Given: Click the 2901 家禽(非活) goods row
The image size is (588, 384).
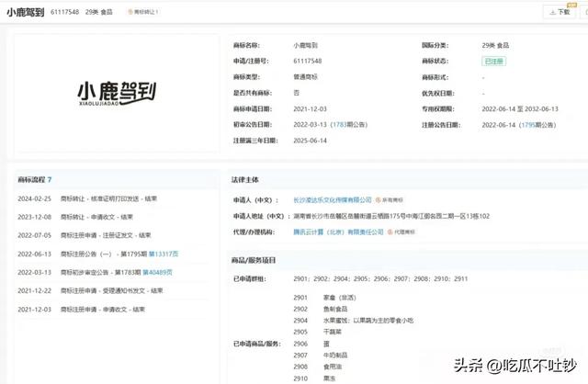Looking at the screenshot, I should point(324,298).
